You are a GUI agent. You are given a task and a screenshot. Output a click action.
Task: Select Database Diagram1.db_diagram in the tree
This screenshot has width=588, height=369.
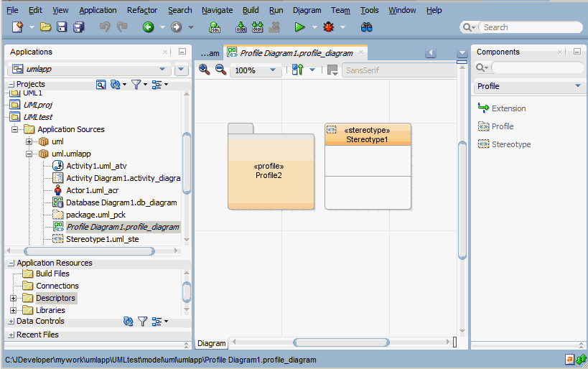pyautogui.click(x=121, y=202)
